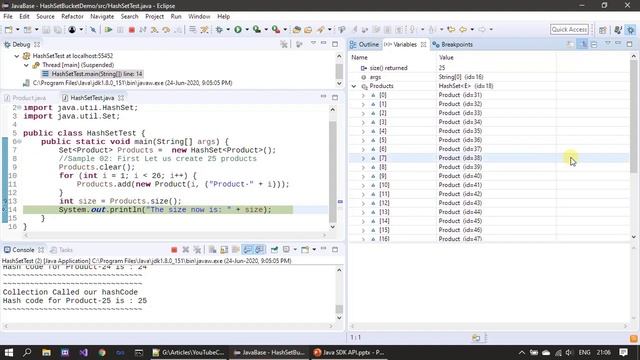The height and width of the screenshot is (360, 640).
Task: Click the Debug launch bug icon
Action: pos(220,29)
